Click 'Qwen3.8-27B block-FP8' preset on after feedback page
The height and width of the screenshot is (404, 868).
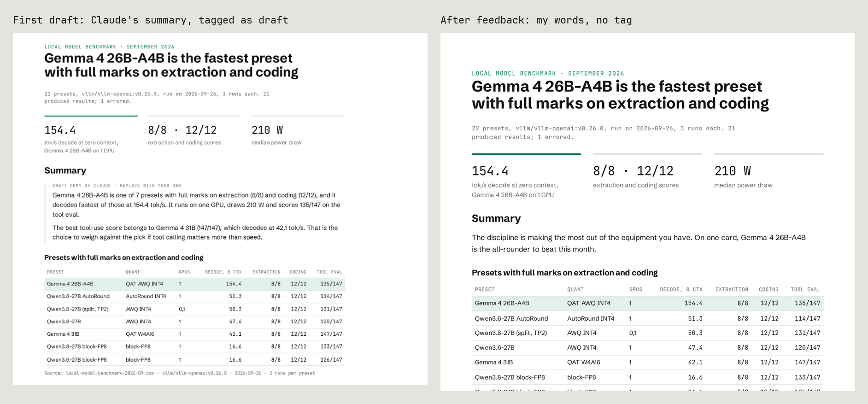[510, 377]
